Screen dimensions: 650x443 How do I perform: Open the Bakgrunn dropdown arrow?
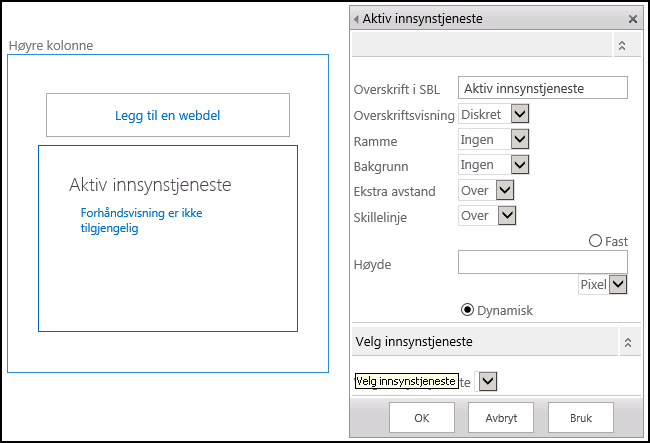520,165
